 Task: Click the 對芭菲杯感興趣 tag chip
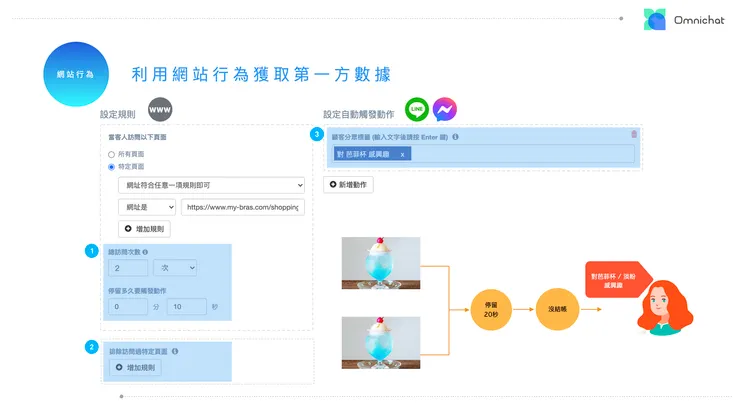pos(372,154)
